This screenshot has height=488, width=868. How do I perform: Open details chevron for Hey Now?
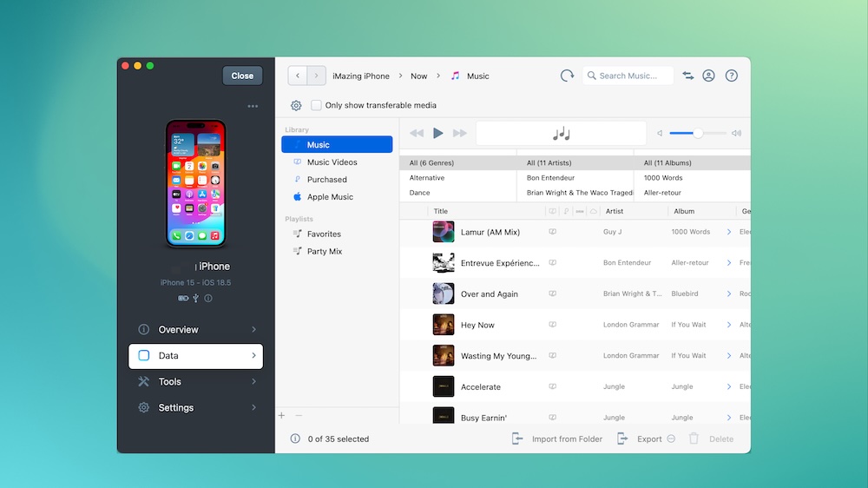click(729, 325)
